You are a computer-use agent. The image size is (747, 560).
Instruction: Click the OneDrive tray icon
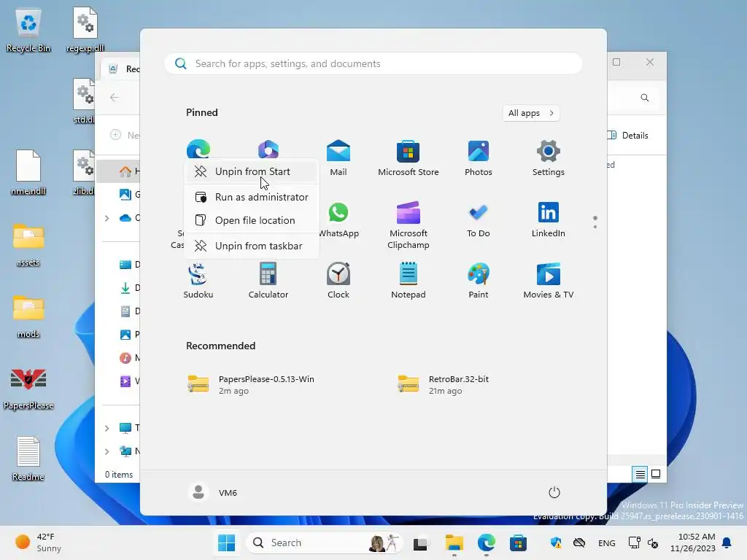click(x=579, y=542)
